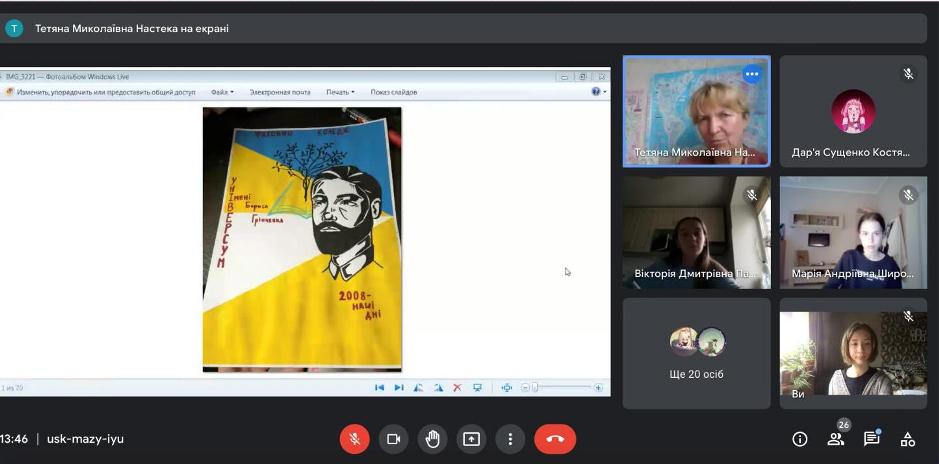Select Марія Андріївна's video thumbnail

(x=853, y=233)
